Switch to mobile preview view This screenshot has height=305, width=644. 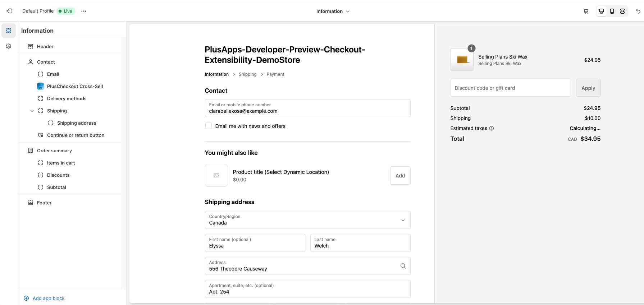pyautogui.click(x=612, y=11)
